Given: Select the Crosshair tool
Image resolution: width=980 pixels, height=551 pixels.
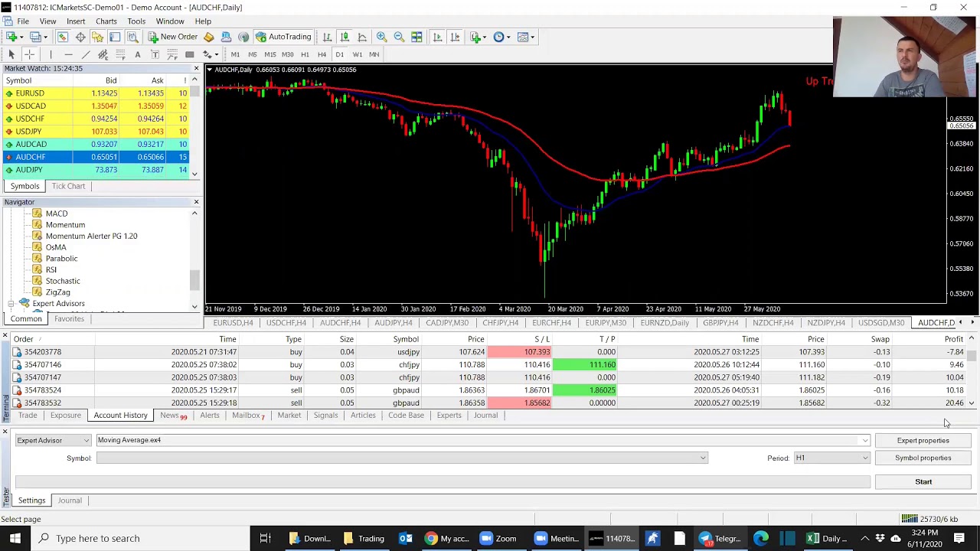Looking at the screenshot, I should point(29,54).
